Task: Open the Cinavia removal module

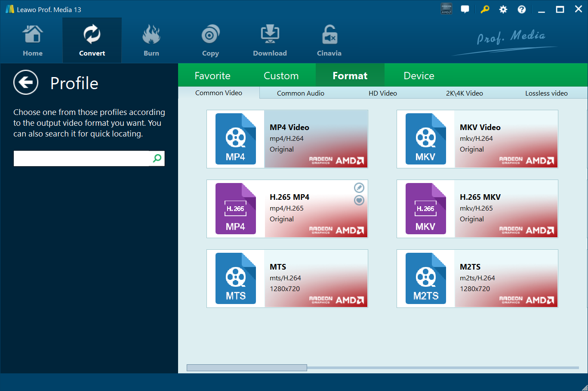Action: pyautogui.click(x=329, y=41)
